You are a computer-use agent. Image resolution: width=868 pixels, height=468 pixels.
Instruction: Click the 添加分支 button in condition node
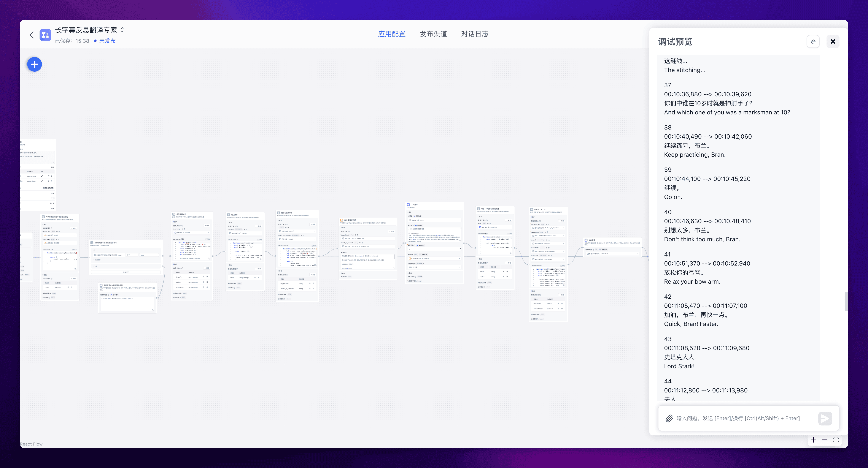126,272
